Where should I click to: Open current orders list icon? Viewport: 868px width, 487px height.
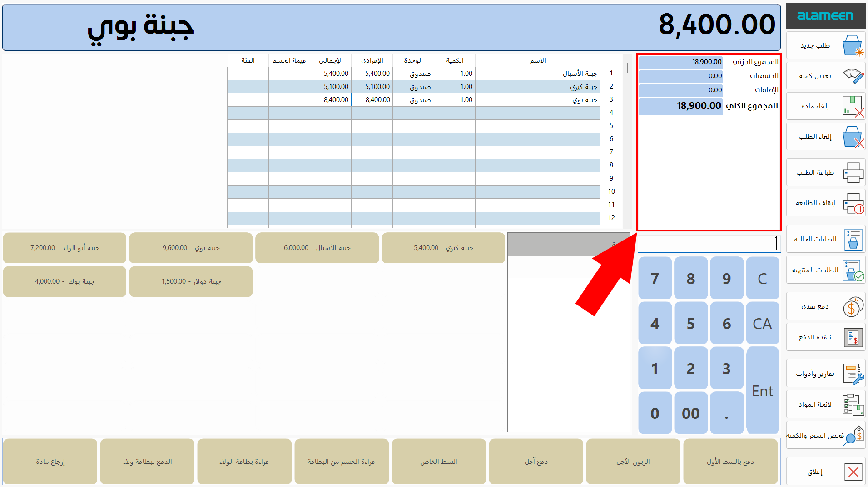pyautogui.click(x=853, y=240)
